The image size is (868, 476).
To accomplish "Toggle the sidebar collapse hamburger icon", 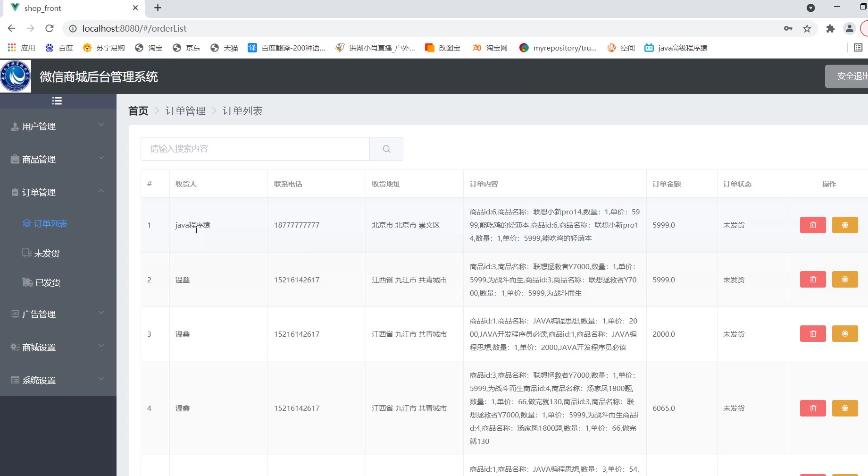I will tap(57, 101).
